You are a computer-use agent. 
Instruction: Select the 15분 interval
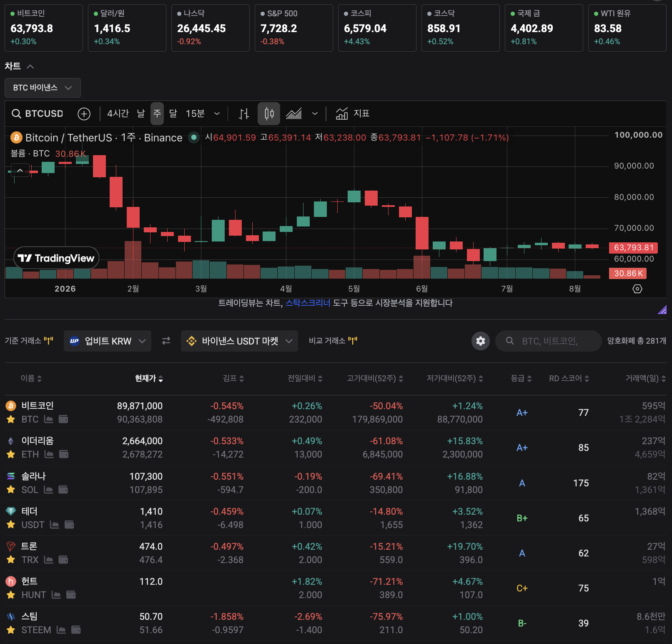pyautogui.click(x=195, y=113)
